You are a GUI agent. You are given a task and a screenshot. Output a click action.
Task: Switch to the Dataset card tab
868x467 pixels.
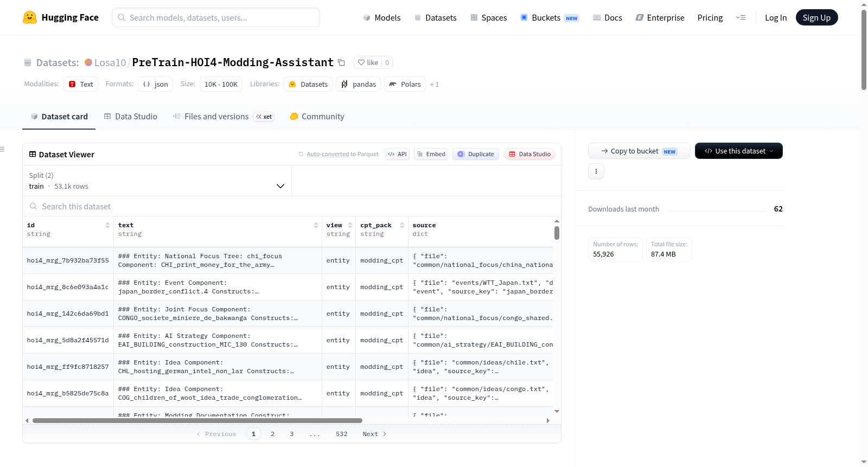coord(59,117)
